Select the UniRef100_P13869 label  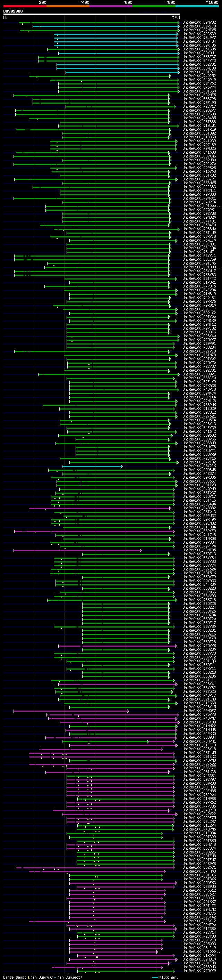(199, 137)
